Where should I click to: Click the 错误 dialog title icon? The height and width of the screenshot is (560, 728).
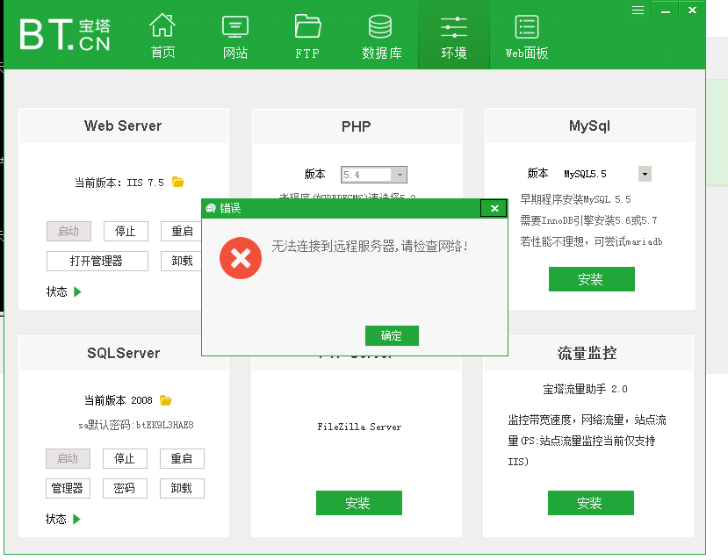point(211,208)
